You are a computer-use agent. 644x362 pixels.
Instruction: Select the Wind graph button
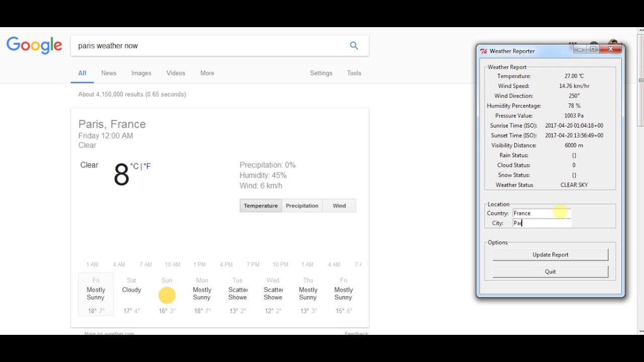(339, 206)
